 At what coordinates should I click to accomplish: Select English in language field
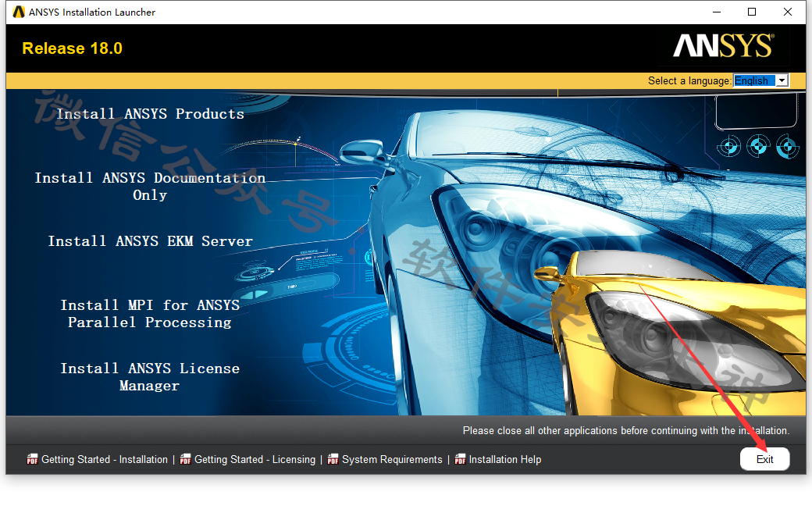754,80
